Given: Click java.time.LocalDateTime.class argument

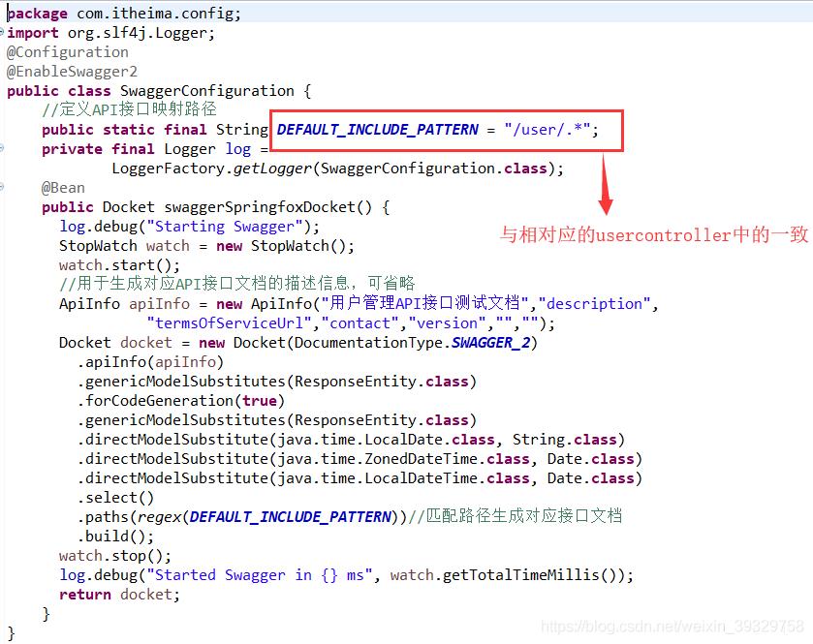Looking at the screenshot, I should (403, 478).
